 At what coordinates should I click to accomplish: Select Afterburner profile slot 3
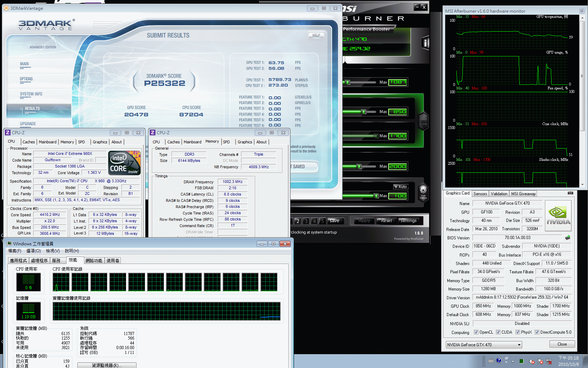coord(306,221)
